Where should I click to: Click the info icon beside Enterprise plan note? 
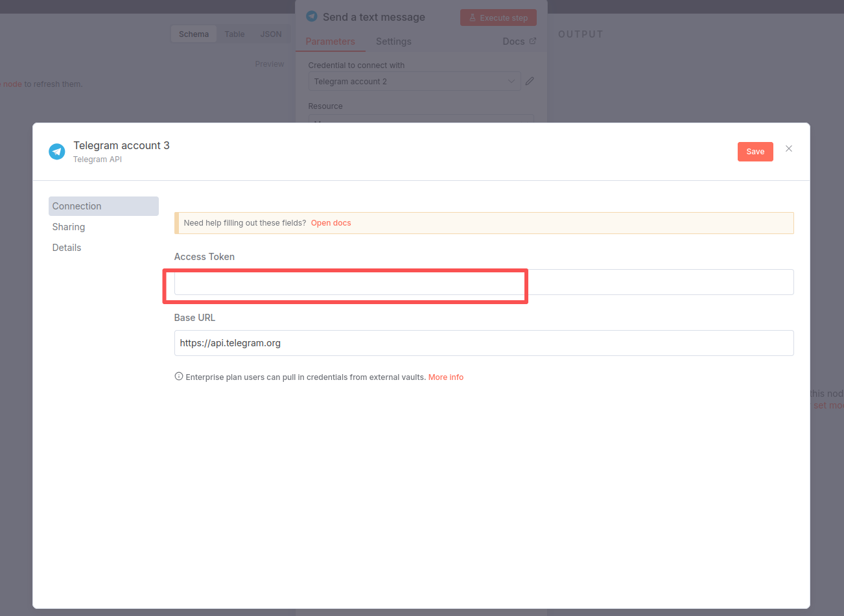(179, 377)
